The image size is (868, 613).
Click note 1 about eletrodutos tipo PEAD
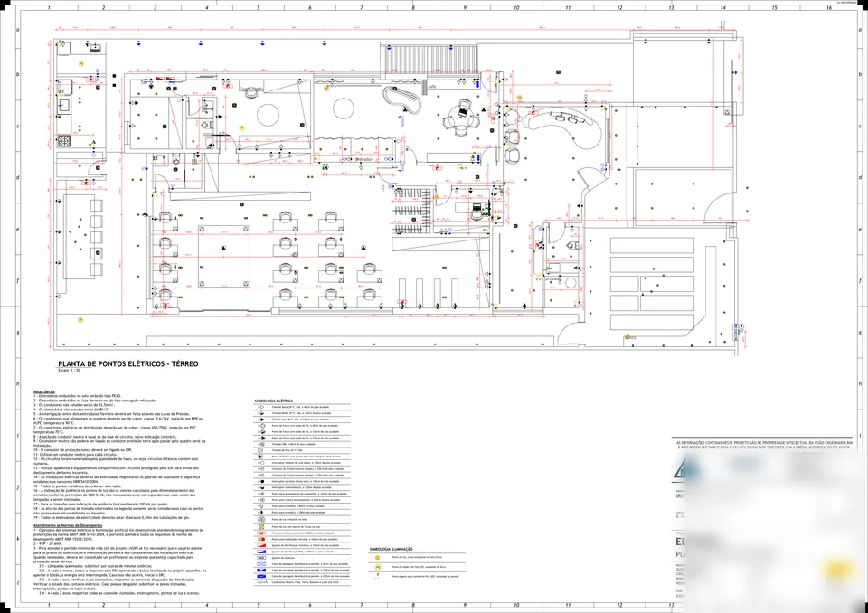78,396
